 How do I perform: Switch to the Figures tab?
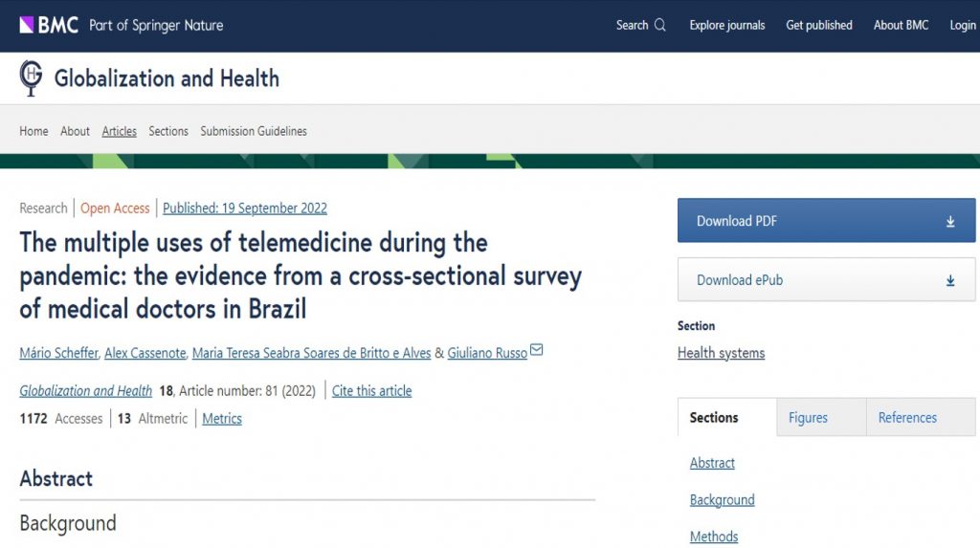(808, 418)
